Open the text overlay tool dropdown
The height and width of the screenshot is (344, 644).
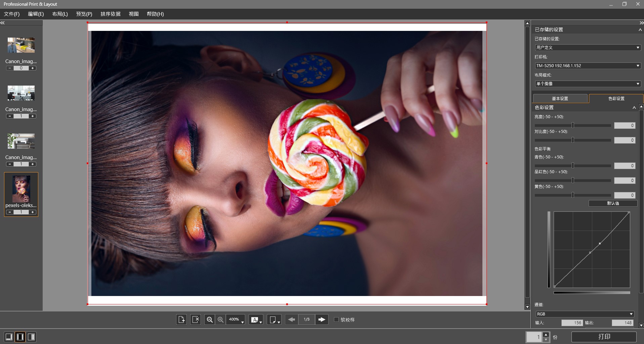tap(256, 320)
